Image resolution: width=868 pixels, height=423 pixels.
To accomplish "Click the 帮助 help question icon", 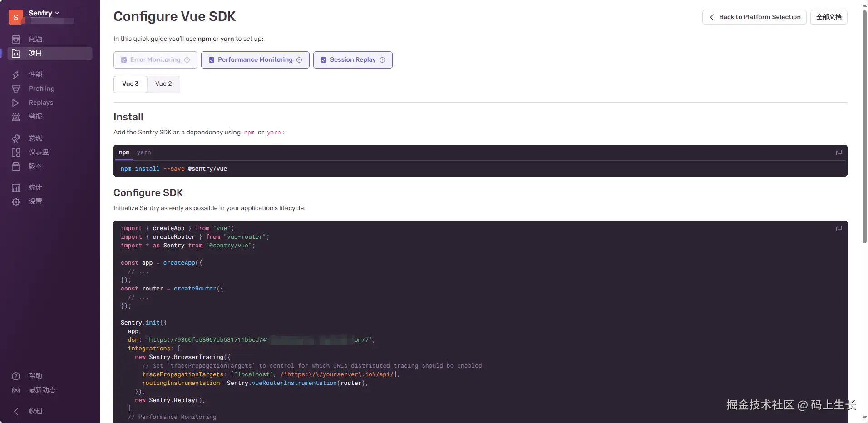I will coord(16,376).
